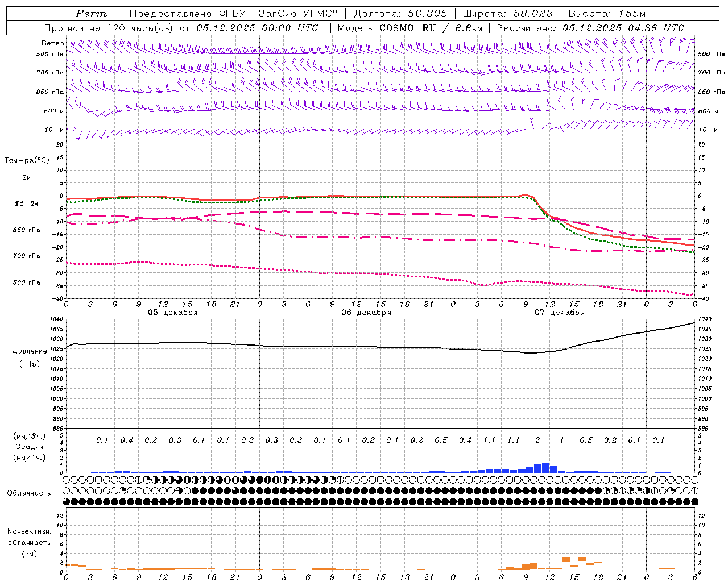Click the "(гПа)" unit label under Давление
The height and width of the screenshot is (582, 728).
pyautogui.click(x=30, y=364)
